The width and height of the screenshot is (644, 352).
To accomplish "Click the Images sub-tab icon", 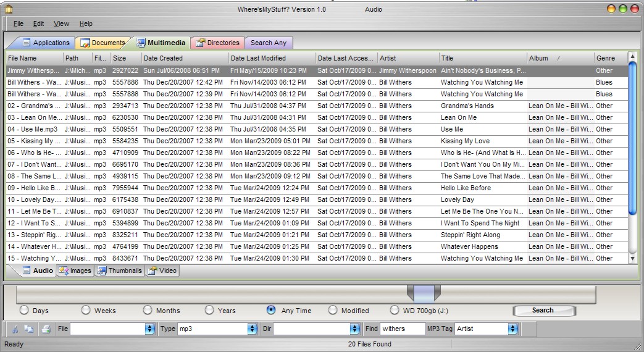I will [63, 270].
